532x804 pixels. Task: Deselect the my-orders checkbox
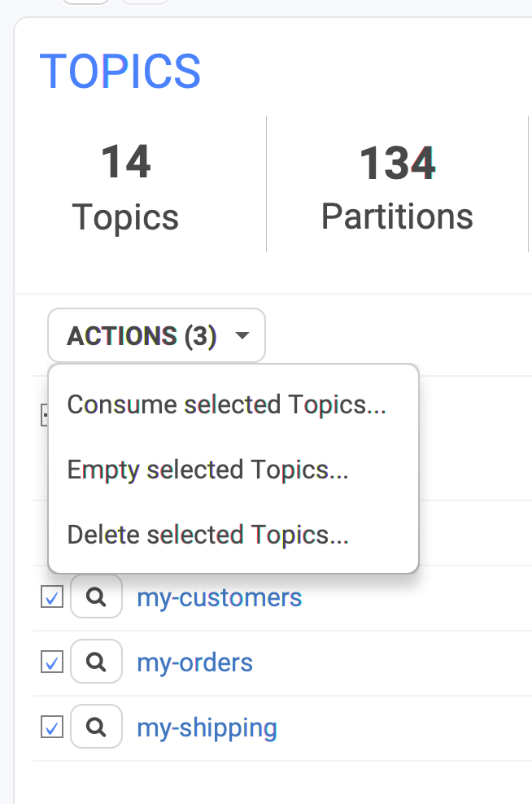52,662
